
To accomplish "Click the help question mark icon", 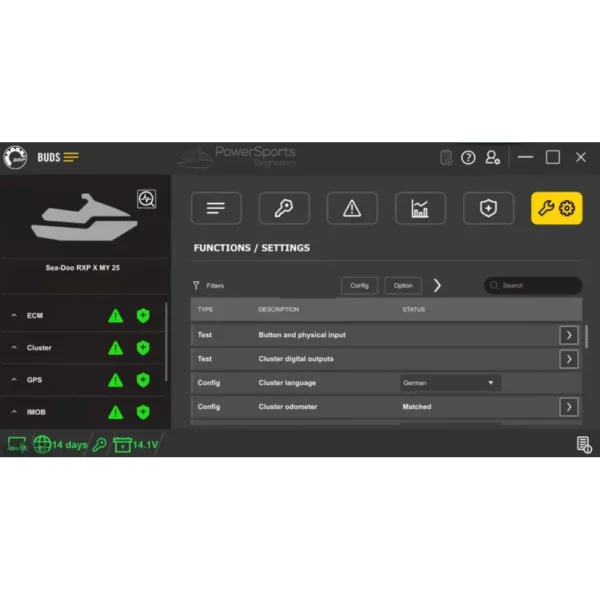I will [x=468, y=157].
